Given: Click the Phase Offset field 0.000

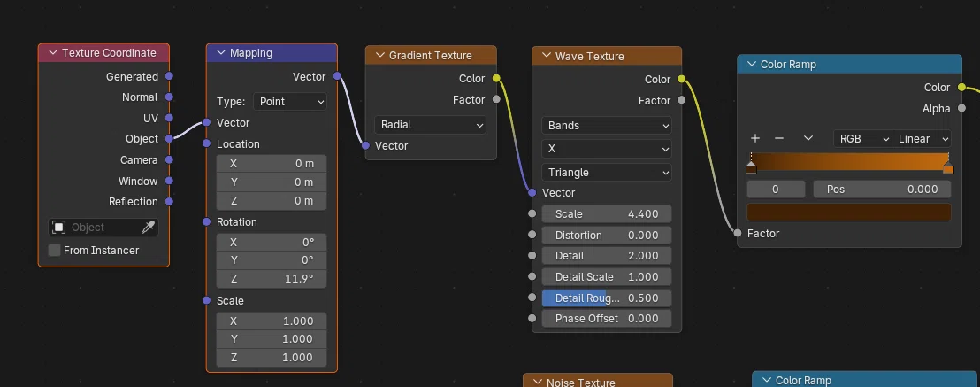Looking at the screenshot, I should 606,318.
